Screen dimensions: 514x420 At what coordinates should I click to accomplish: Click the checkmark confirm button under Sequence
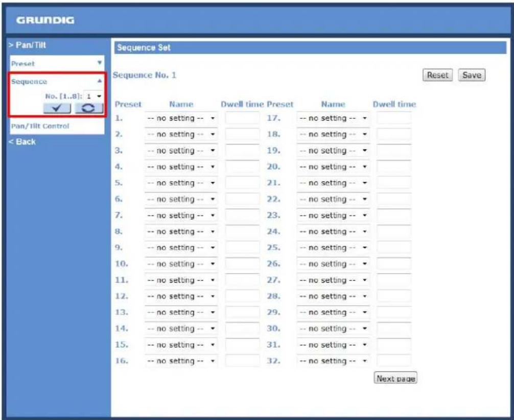point(57,108)
